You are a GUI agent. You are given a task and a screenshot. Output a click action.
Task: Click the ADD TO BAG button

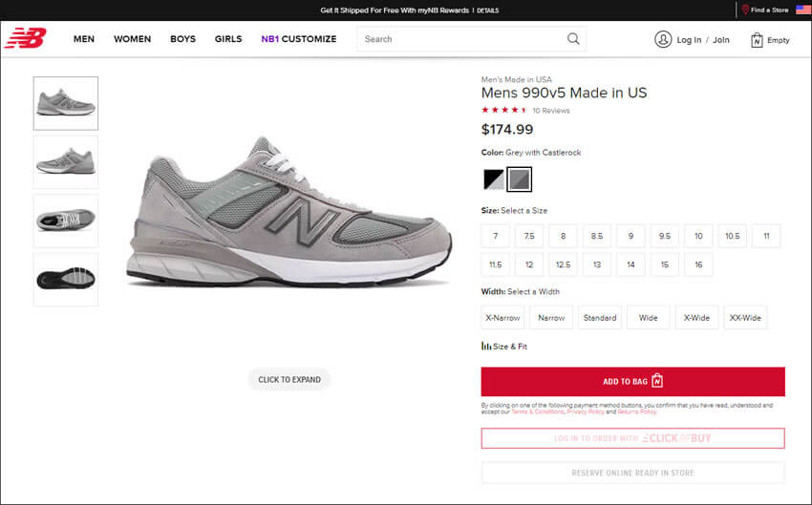pos(632,382)
